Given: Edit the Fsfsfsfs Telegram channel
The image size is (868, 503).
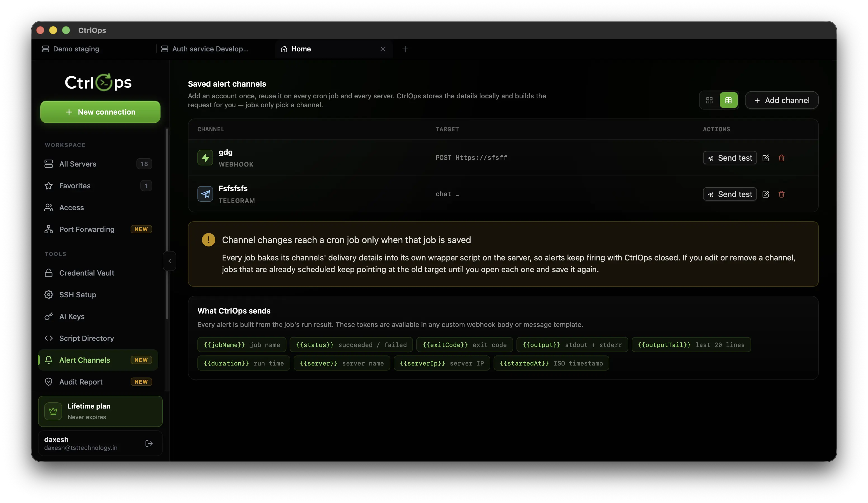Looking at the screenshot, I should [766, 194].
